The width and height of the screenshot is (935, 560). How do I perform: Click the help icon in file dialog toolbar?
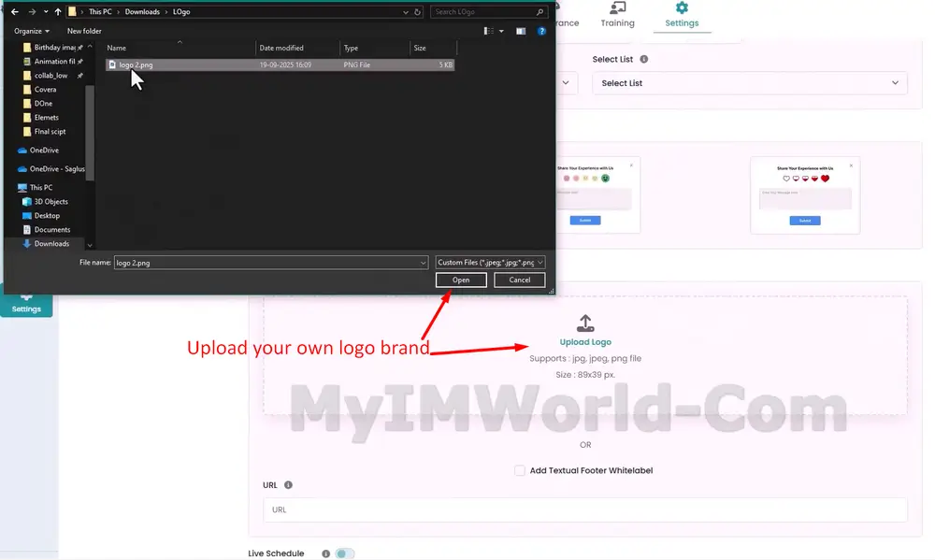(x=540, y=31)
